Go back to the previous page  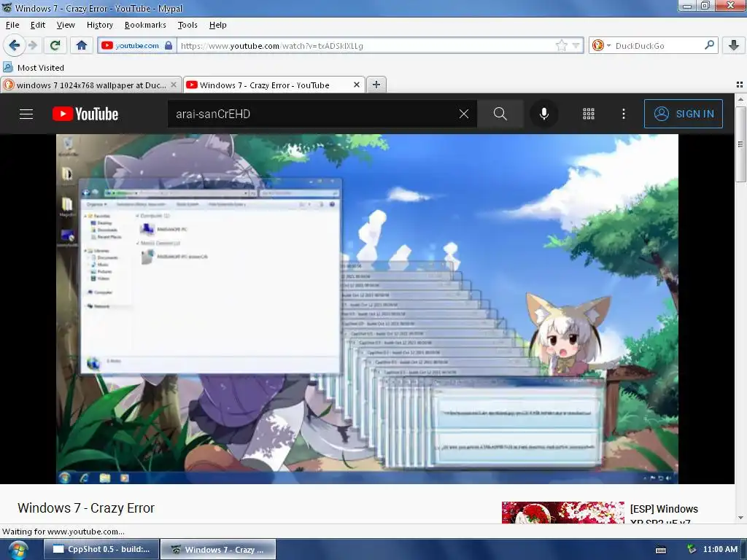pyautogui.click(x=15, y=45)
